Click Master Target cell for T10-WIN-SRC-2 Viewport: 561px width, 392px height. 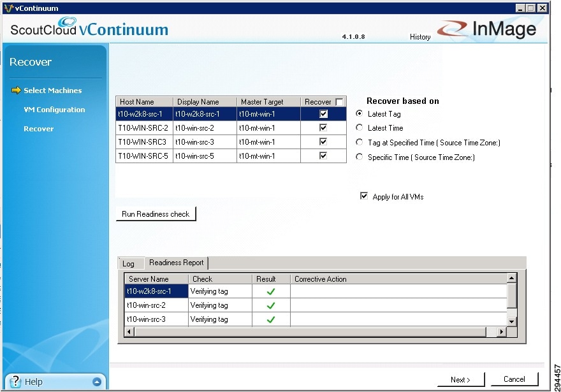268,128
